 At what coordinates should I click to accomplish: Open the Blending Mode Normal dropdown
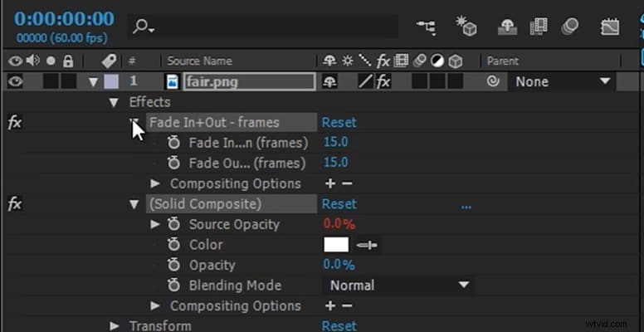[398, 286]
